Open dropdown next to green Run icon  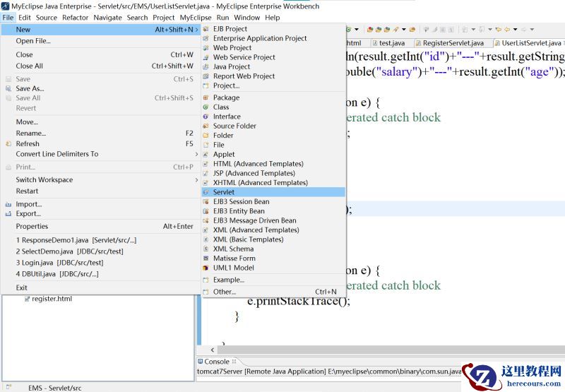click(357, 29)
